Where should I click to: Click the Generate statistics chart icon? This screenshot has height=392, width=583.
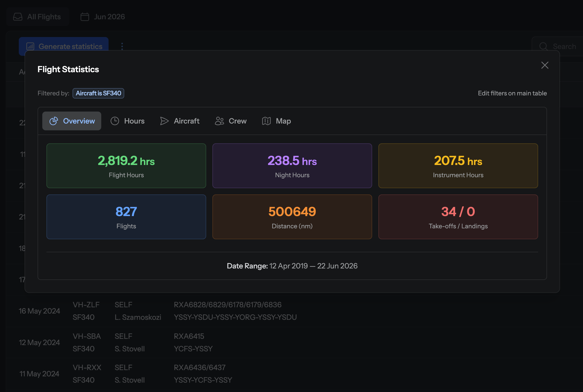[30, 46]
